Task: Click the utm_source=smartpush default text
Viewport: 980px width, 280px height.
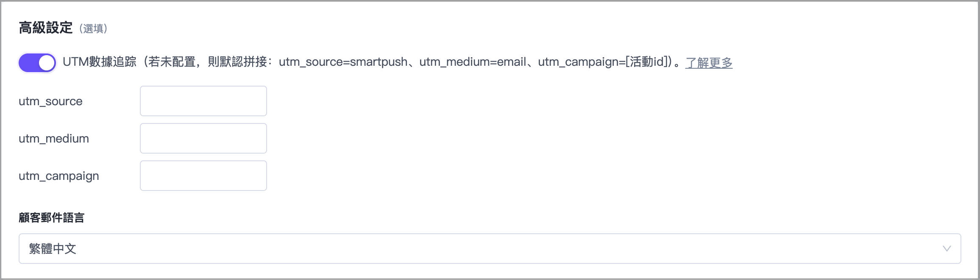Action: coord(343,62)
